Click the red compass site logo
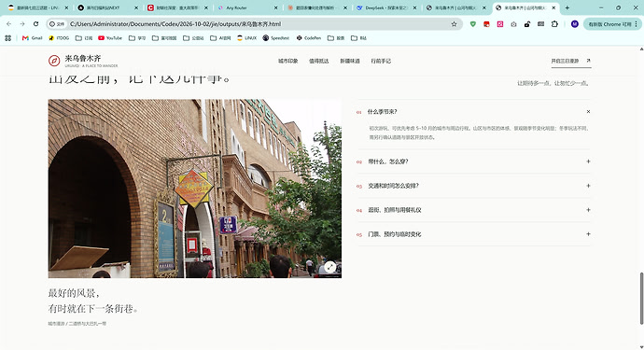Viewport: 644px width, 350px height. point(54,61)
